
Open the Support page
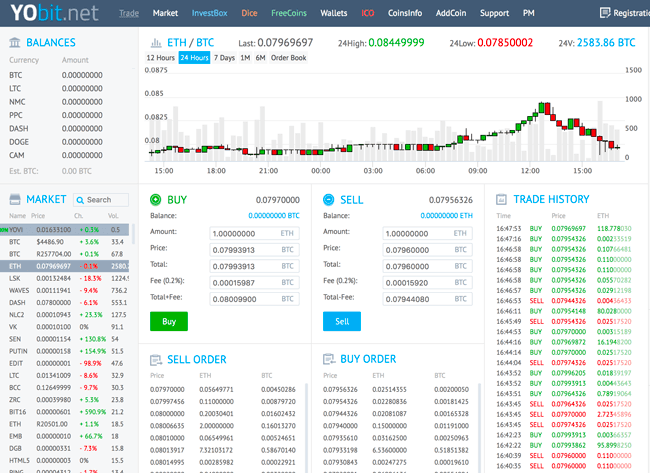tap(494, 13)
